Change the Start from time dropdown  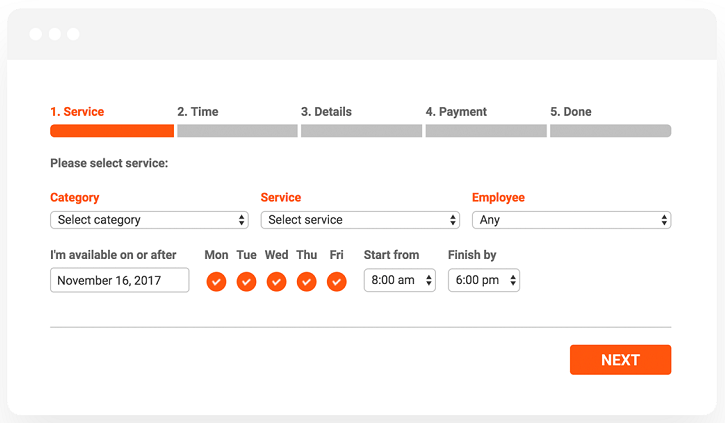[x=399, y=281]
